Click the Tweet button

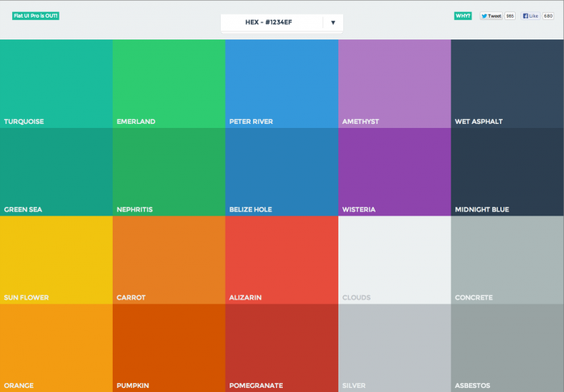click(x=491, y=16)
